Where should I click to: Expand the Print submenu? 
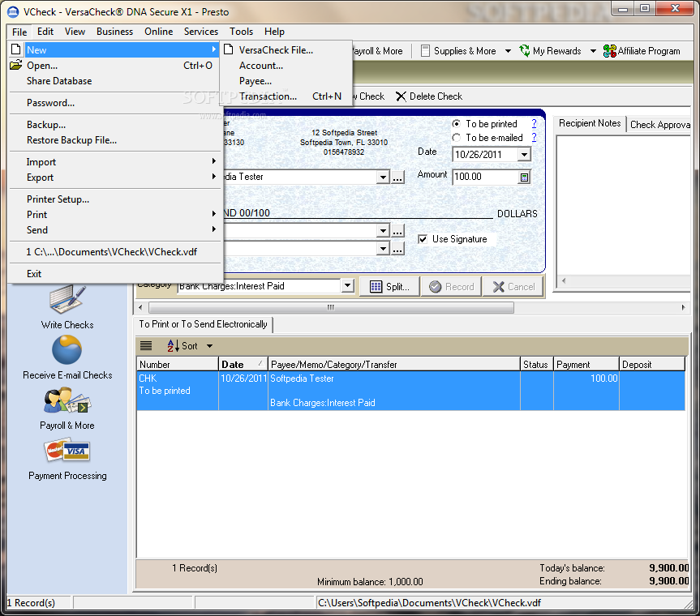pyautogui.click(x=116, y=215)
